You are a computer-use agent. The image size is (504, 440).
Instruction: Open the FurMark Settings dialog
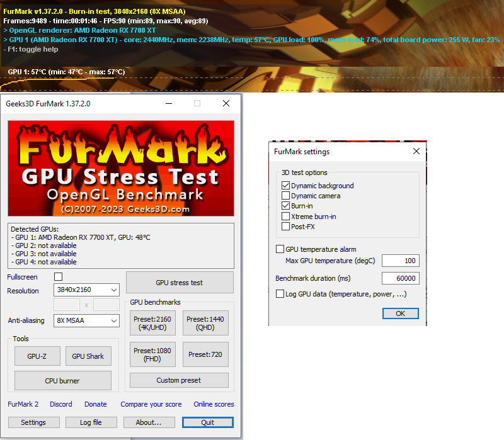click(33, 422)
